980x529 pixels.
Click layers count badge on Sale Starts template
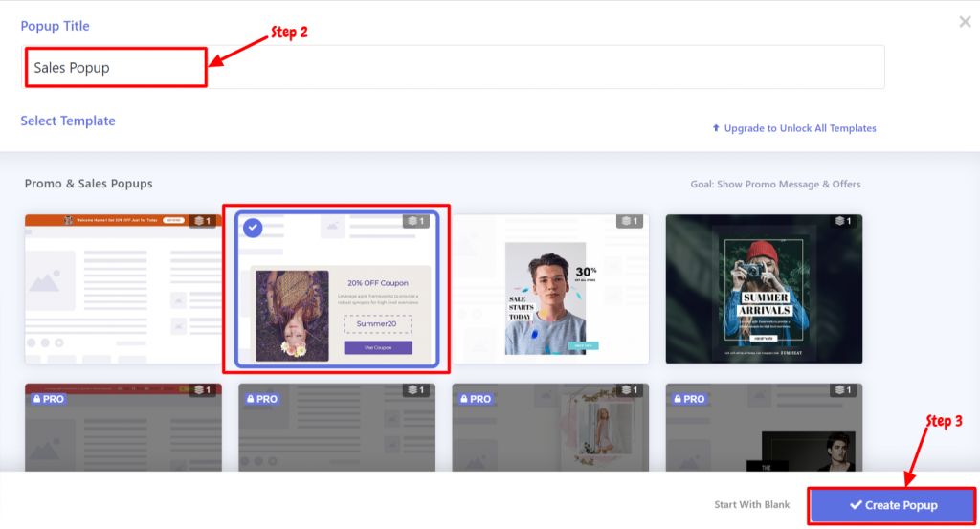coord(630,220)
